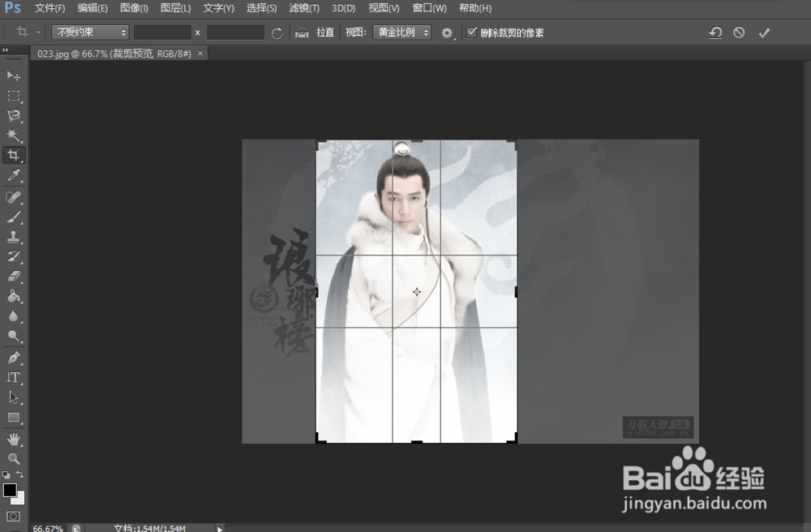Open the 编辑(E) menu
Screen dimensions: 811x532
(92, 8)
